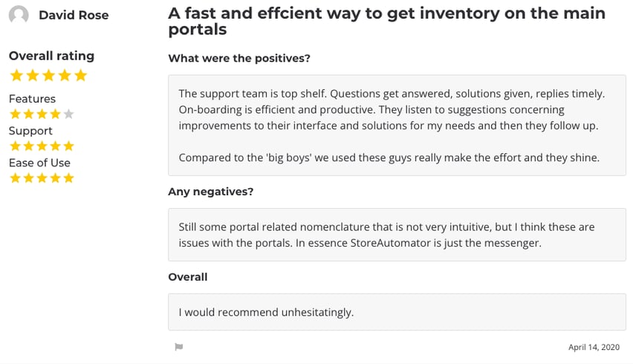
Task: Click the 'Any negatives?' heading
Action: pos(211,192)
